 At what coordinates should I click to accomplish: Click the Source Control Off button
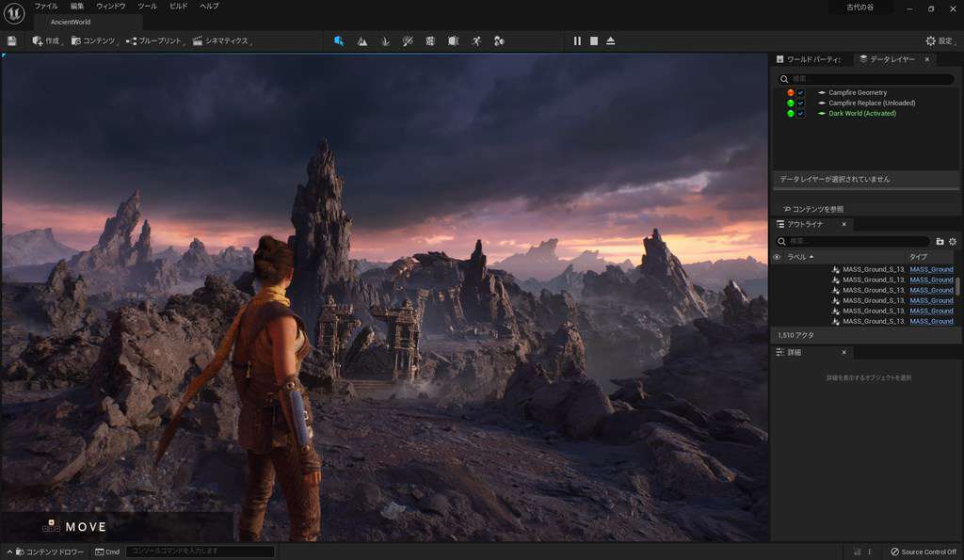(x=924, y=552)
